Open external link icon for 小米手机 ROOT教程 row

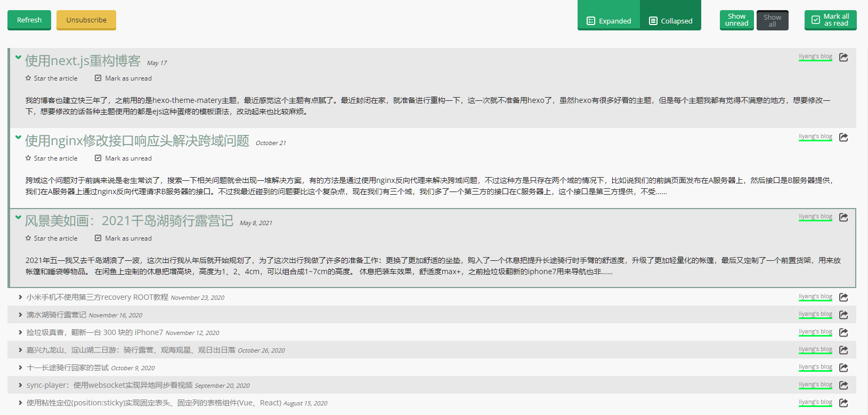(843, 297)
